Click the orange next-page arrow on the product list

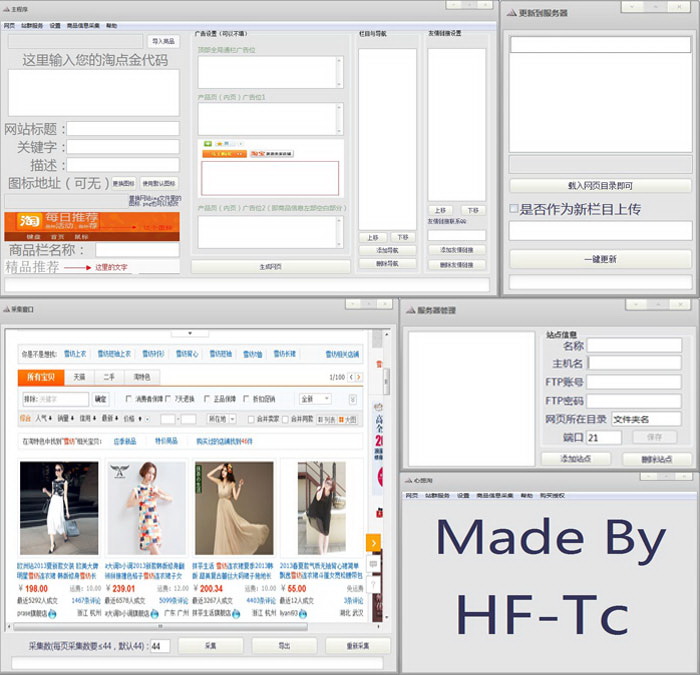[x=374, y=542]
